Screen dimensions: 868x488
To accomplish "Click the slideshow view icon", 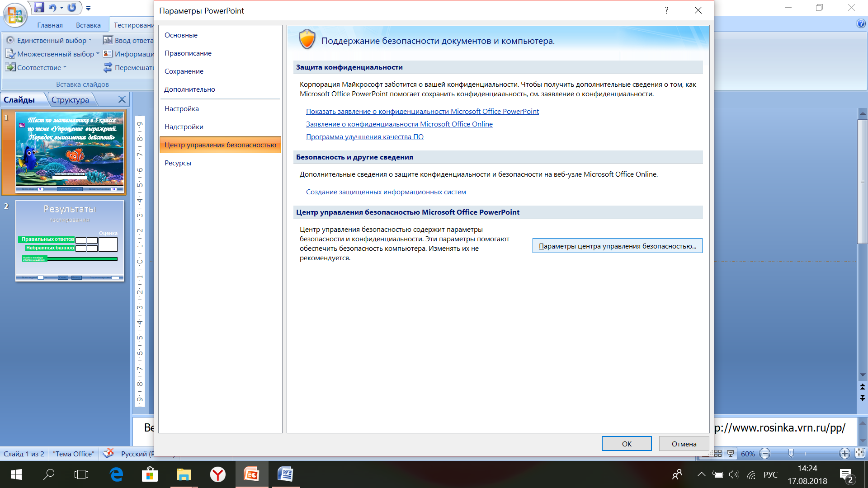I will pos(731,453).
